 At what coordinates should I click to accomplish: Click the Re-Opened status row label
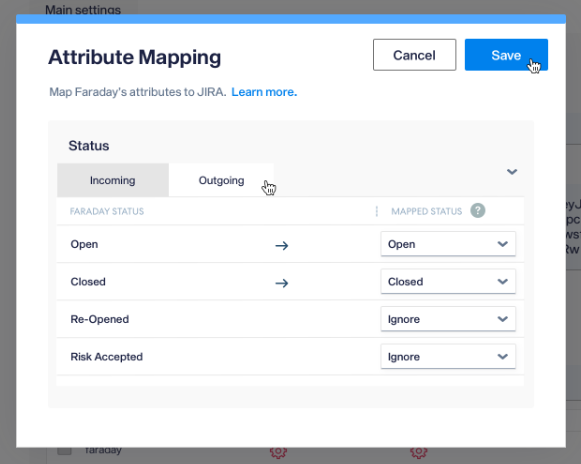tap(100, 319)
